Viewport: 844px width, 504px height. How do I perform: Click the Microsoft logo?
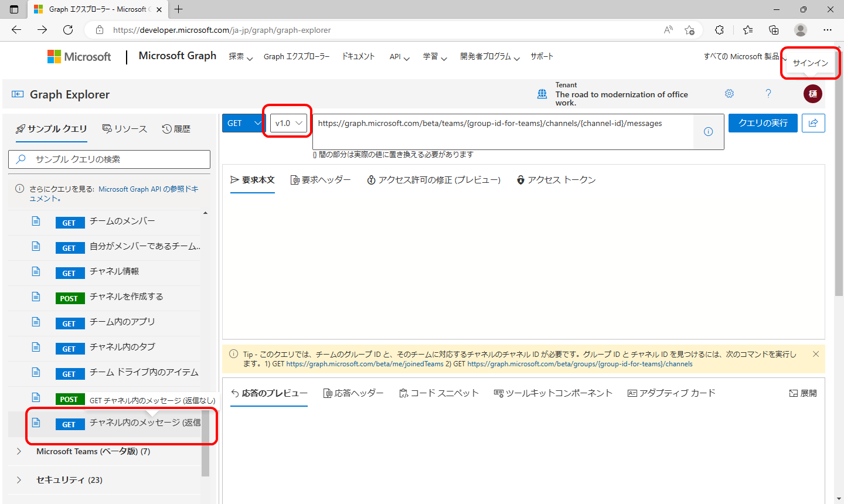pos(79,57)
